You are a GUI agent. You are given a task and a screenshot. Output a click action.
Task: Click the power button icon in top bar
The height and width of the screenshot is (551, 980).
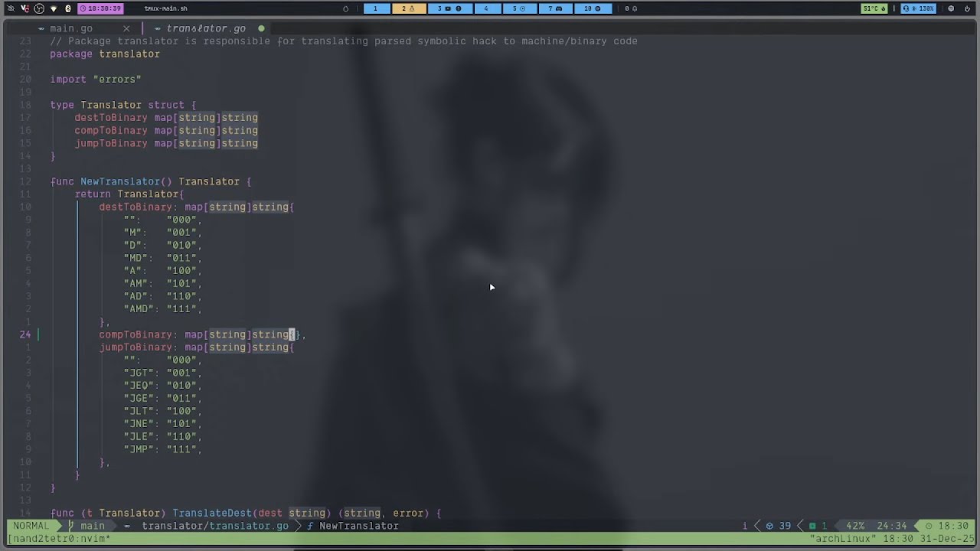pos(967,8)
